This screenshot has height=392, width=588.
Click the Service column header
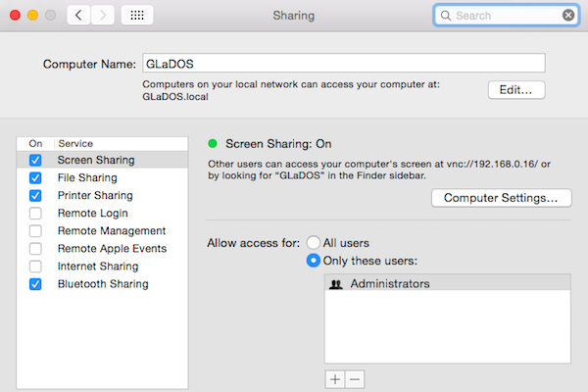(75, 144)
